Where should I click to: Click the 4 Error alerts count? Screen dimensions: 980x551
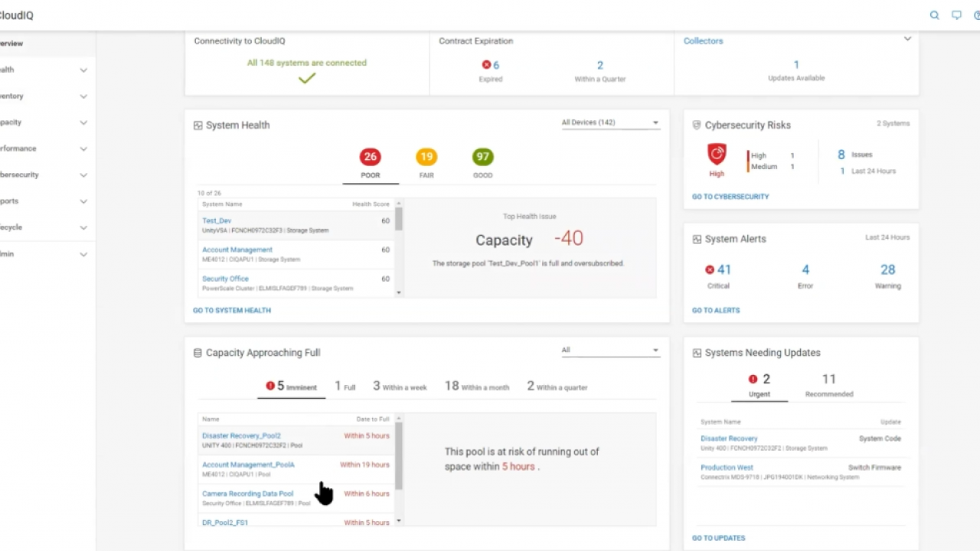click(x=805, y=269)
